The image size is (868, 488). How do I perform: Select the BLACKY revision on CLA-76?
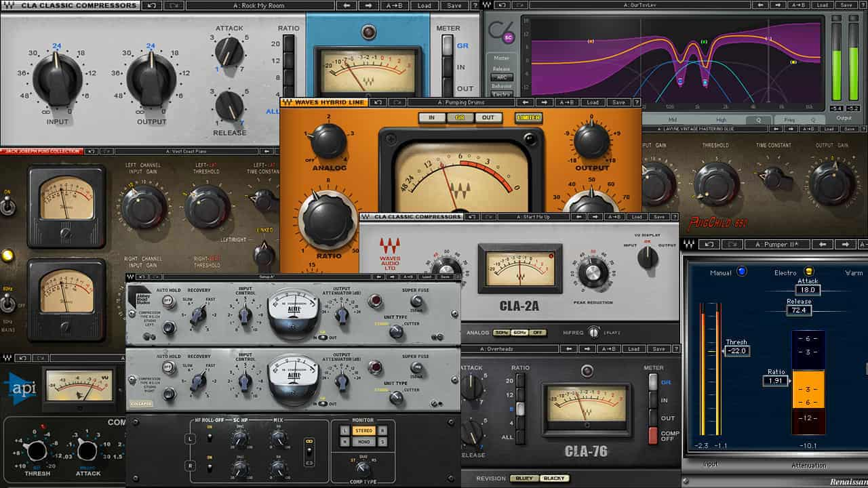pos(555,479)
